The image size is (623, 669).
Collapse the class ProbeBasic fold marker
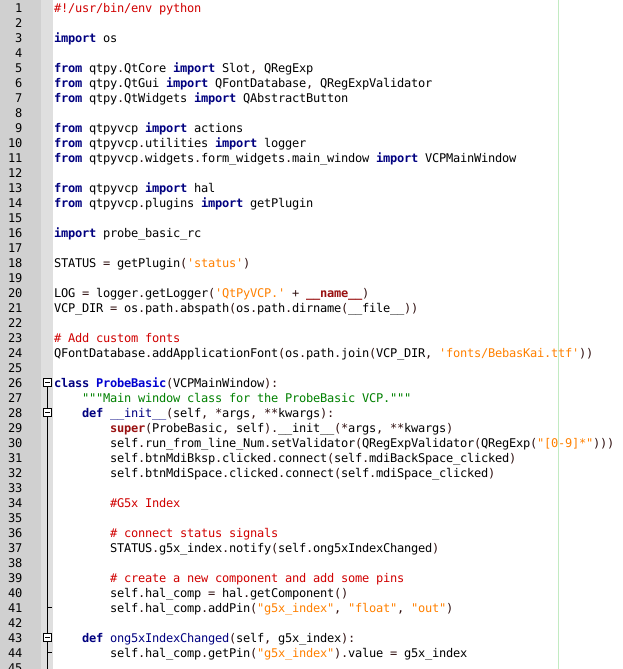(47, 382)
